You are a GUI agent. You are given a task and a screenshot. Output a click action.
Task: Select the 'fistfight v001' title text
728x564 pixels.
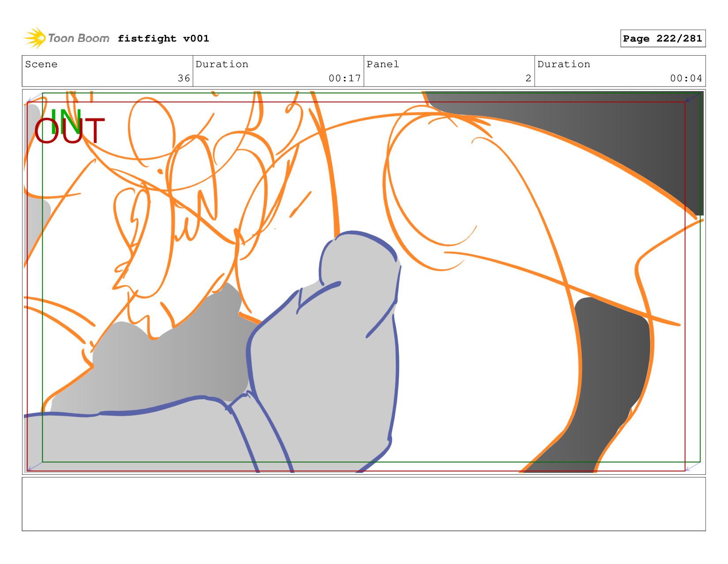point(163,38)
